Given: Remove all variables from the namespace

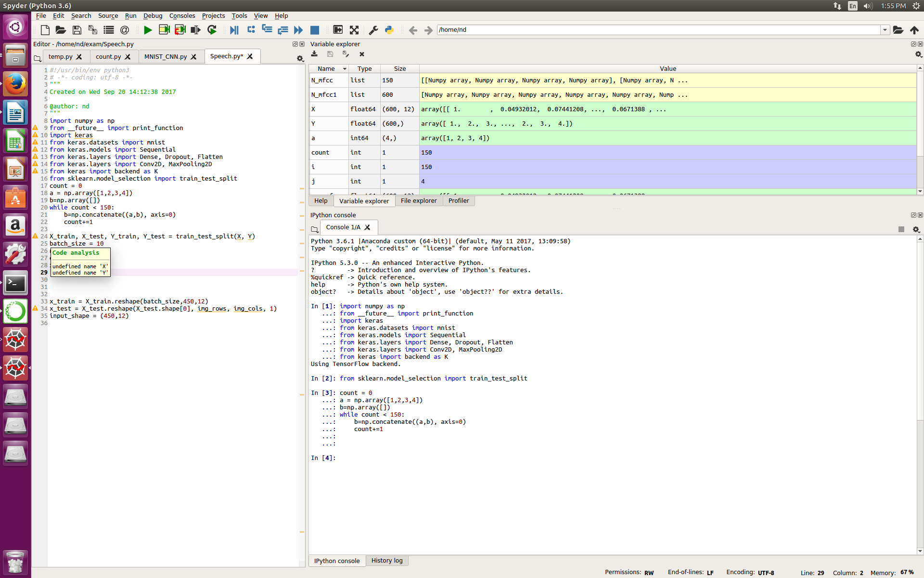Looking at the screenshot, I should click(362, 54).
